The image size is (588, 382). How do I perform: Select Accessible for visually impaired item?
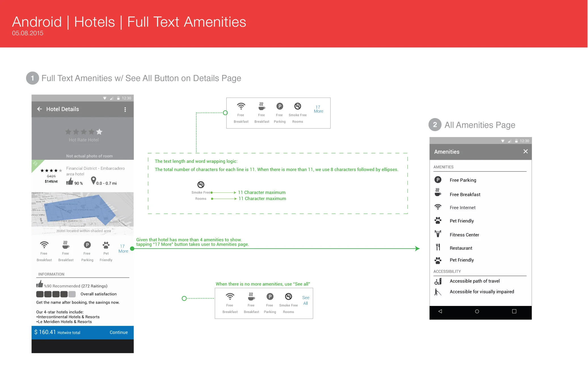coord(482,292)
